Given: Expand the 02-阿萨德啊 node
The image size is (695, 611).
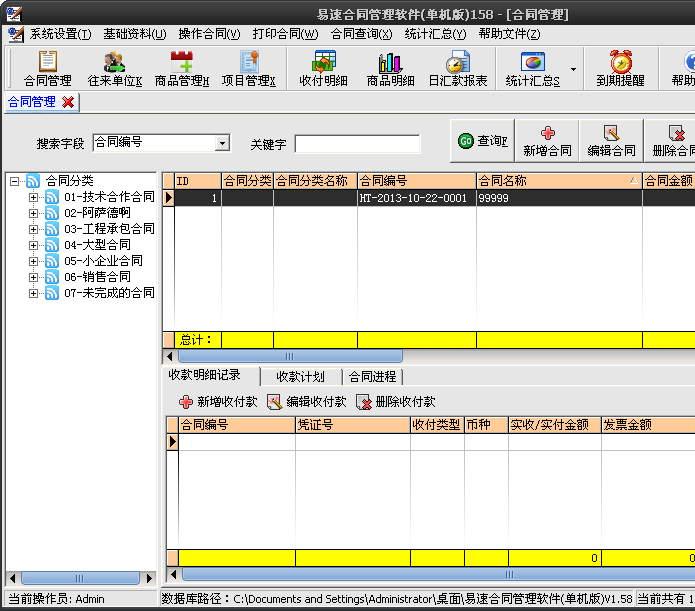Looking at the screenshot, I should point(33,213).
